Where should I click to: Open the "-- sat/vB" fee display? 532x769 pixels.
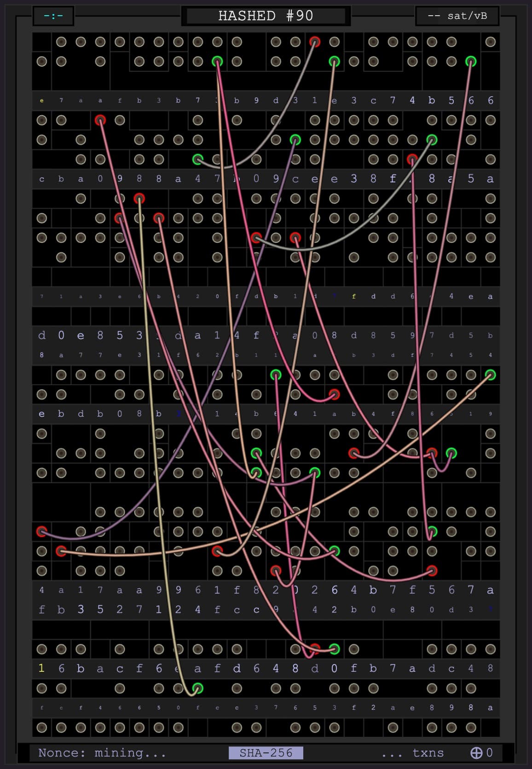[x=457, y=16]
